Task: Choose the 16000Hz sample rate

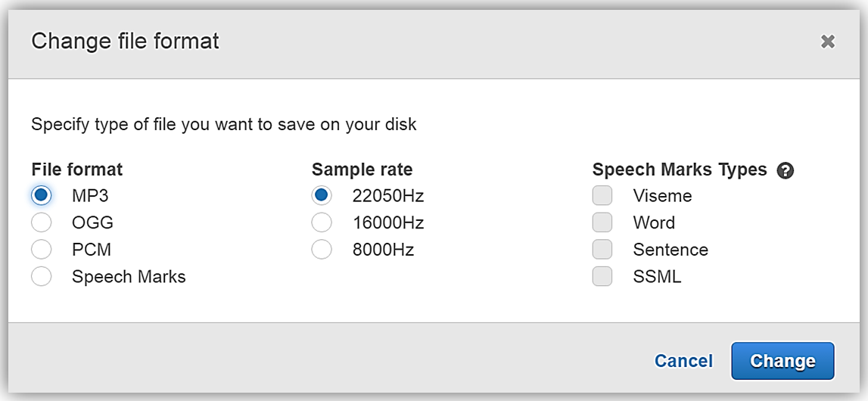Action: pos(322,222)
